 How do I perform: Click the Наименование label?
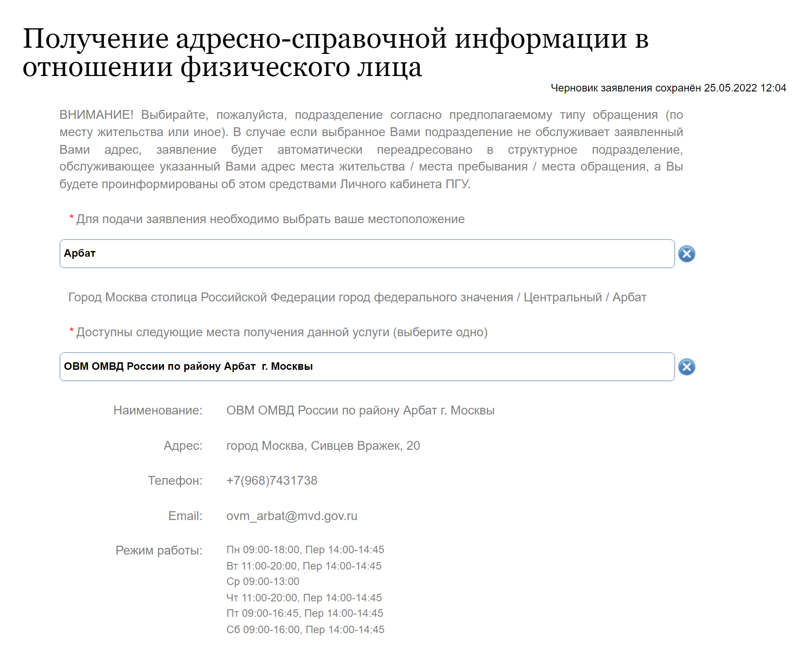tap(158, 410)
